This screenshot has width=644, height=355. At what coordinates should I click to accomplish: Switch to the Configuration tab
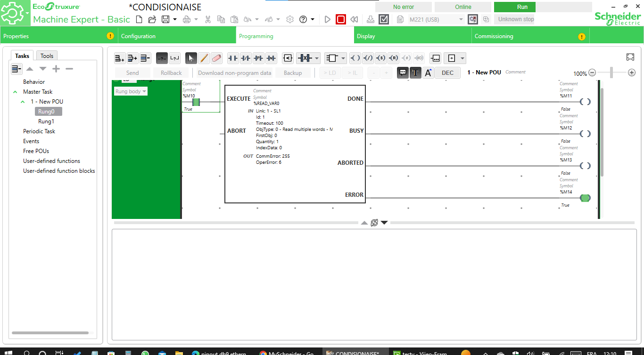pos(177,36)
